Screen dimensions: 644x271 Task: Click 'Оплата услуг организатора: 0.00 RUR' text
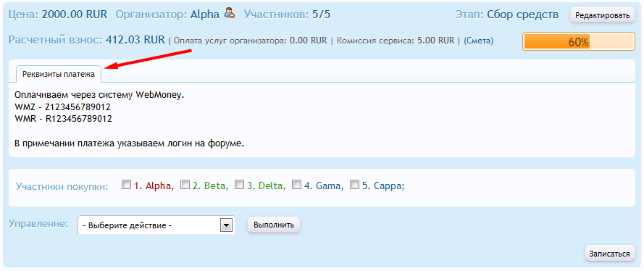tap(251, 41)
